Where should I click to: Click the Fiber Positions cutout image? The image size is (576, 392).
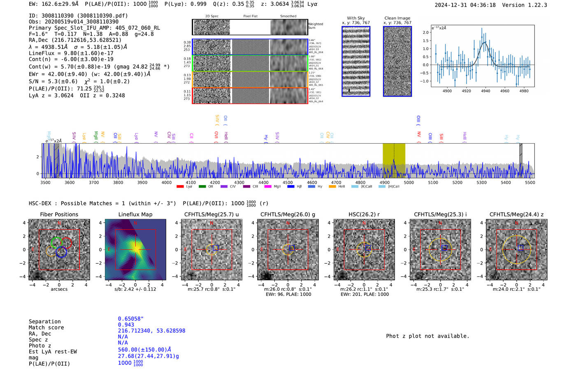click(59, 250)
